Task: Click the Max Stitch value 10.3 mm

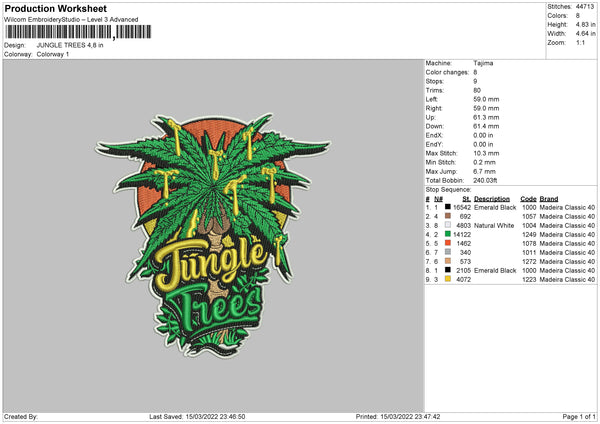Action: point(486,153)
